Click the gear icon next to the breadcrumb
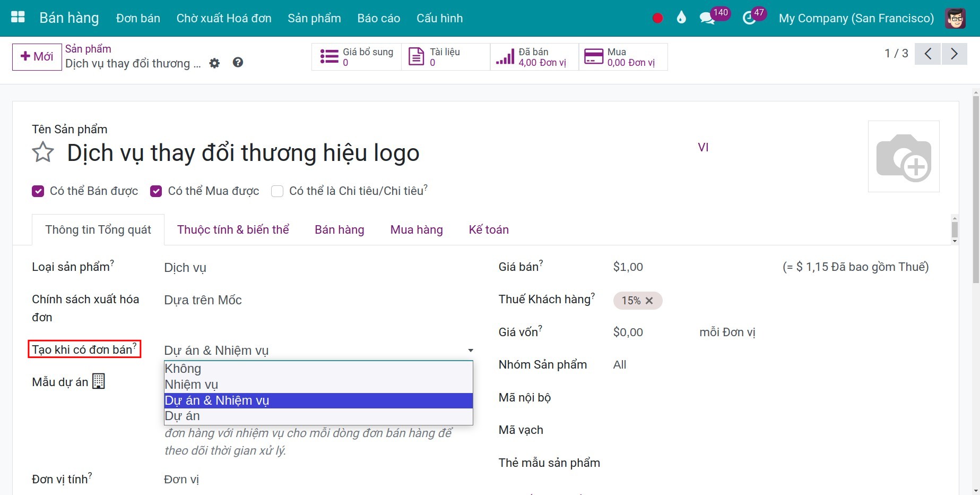Image resolution: width=980 pixels, height=495 pixels. click(214, 63)
